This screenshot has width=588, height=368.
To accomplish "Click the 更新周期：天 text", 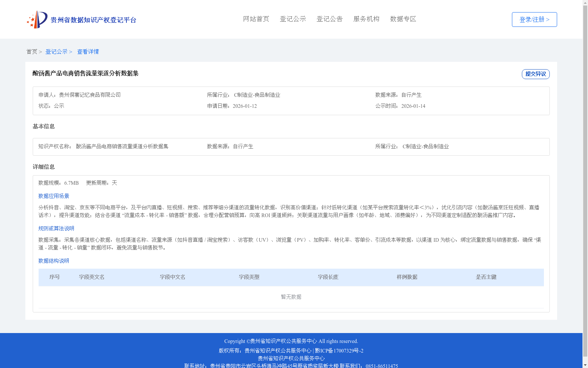I will click(101, 183).
